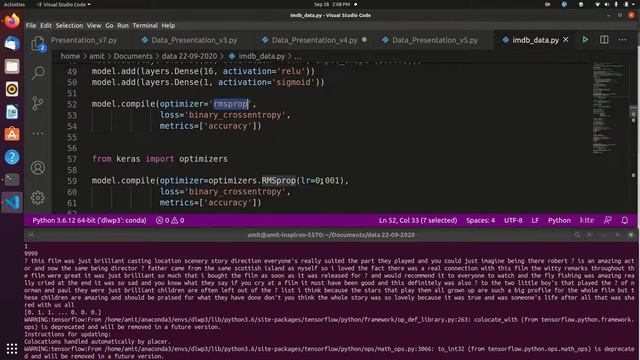
Task: Launch Firefox from the dock
Action: pos(12,20)
